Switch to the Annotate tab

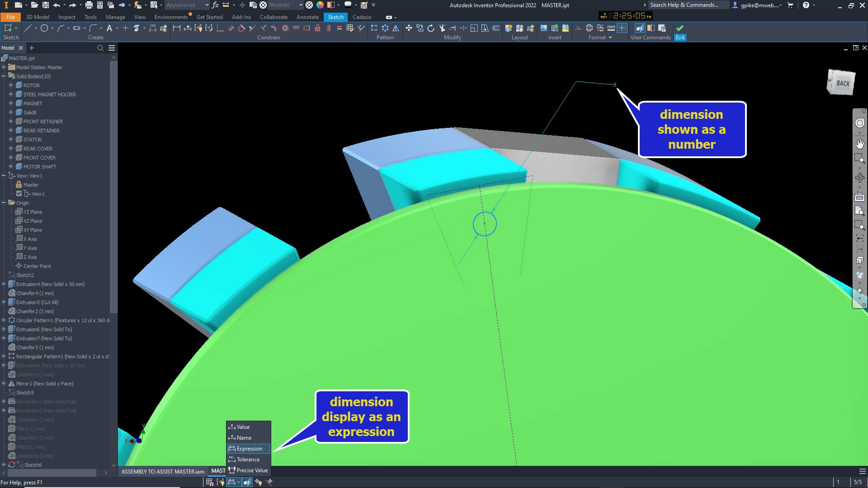[x=307, y=17]
